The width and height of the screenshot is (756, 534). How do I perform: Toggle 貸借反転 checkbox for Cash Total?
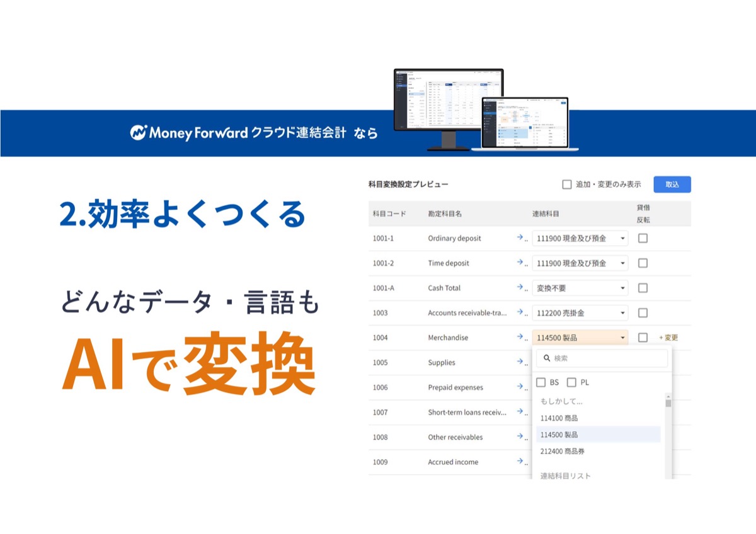643,288
